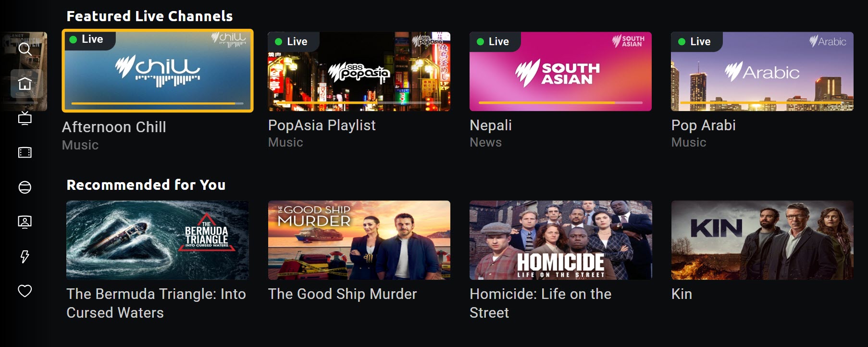
Task: Open the news presenter sidebar icon
Action: [25, 222]
